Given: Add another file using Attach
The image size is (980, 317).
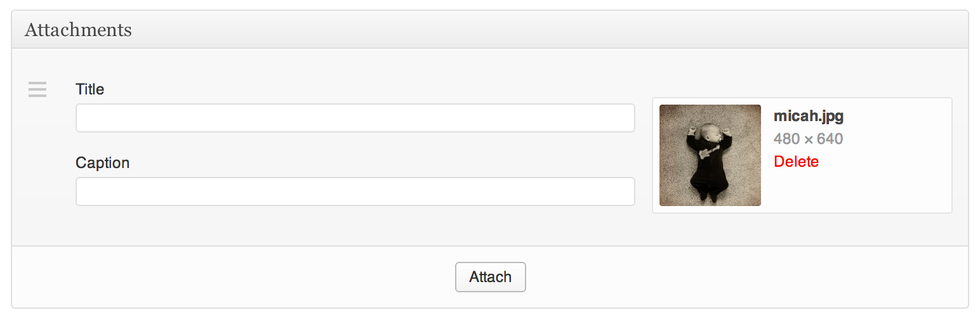Looking at the screenshot, I should click(490, 277).
